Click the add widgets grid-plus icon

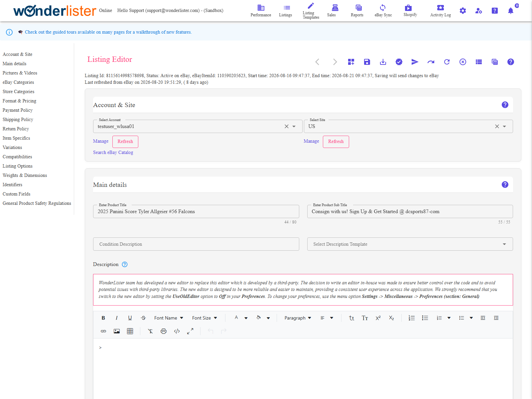[x=351, y=62]
